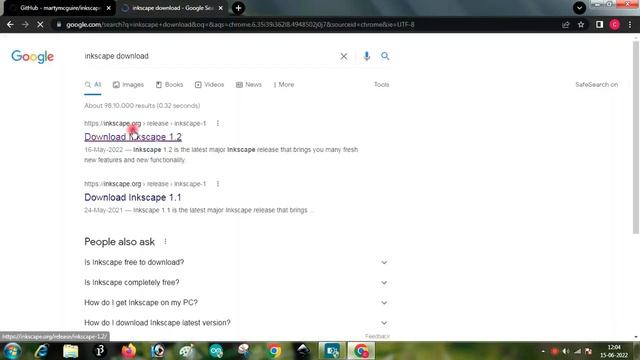Open Chrome three-dot menu
640x360 pixels.
(630, 24)
